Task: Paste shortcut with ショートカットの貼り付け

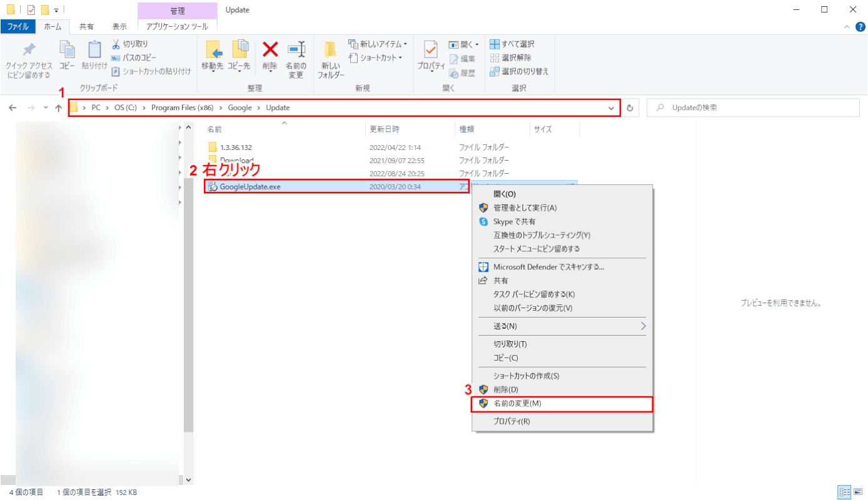Action: tap(151, 71)
